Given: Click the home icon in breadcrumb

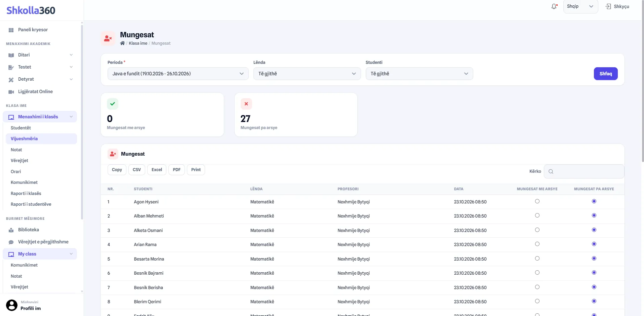Looking at the screenshot, I should pos(122,43).
